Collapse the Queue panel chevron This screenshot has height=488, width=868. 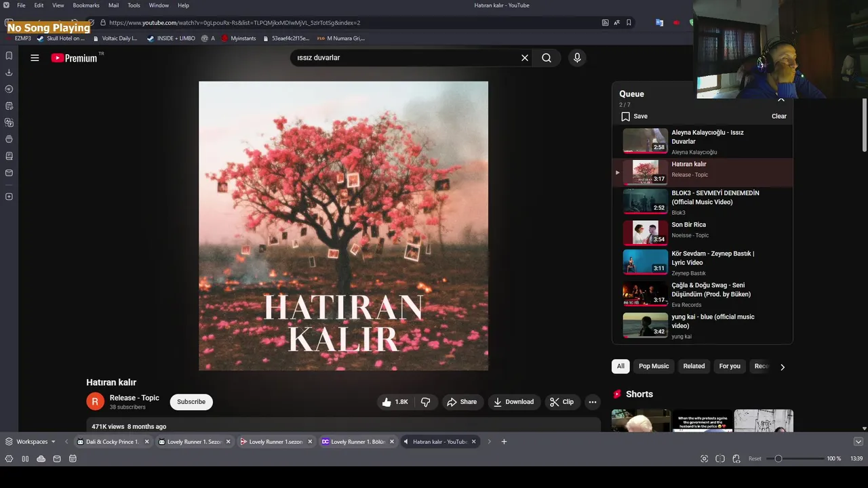(781, 99)
